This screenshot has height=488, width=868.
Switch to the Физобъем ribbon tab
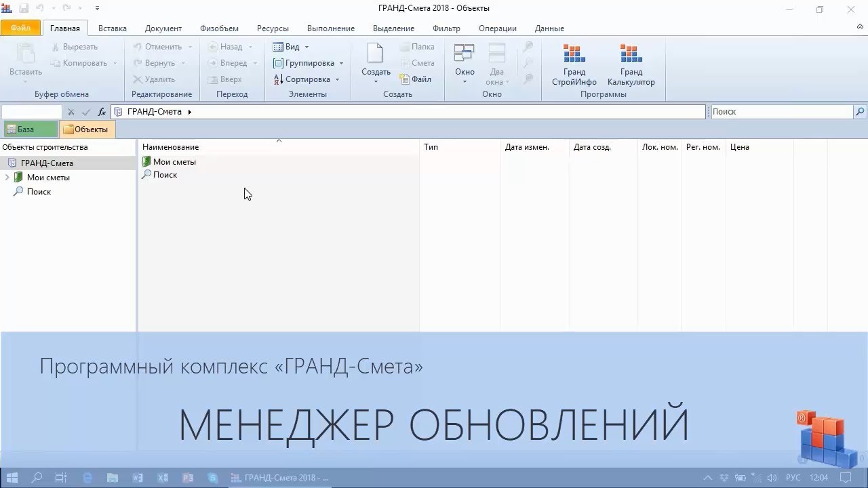click(219, 28)
